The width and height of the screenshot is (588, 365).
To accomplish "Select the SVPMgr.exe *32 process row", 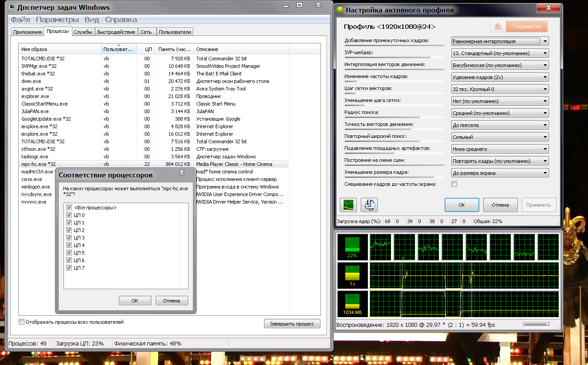I will coord(39,66).
